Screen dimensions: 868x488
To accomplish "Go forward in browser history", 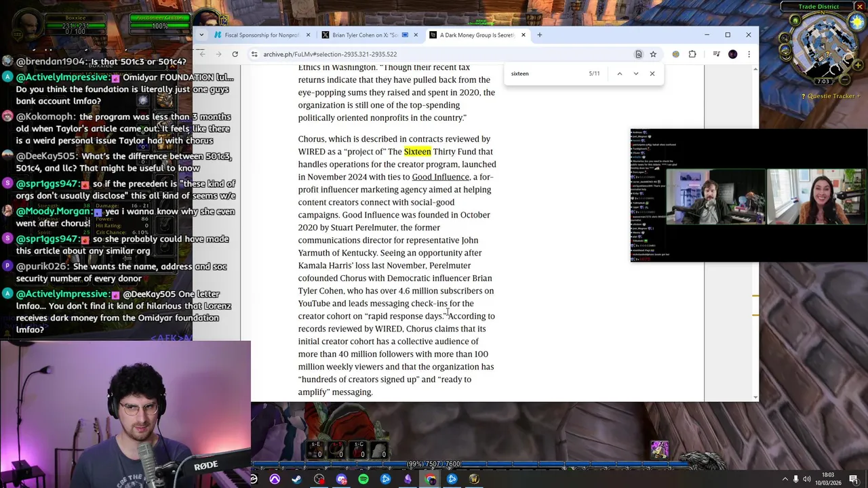I will 218,54.
